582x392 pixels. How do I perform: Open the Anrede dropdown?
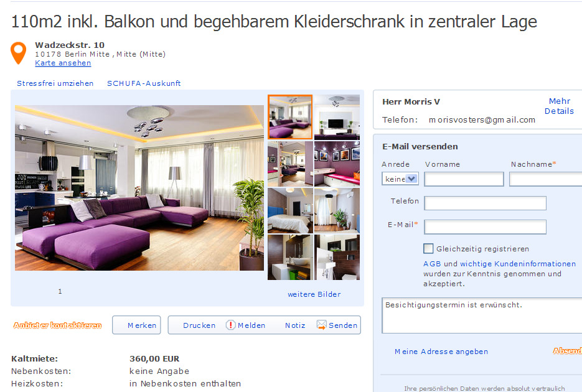coord(400,179)
